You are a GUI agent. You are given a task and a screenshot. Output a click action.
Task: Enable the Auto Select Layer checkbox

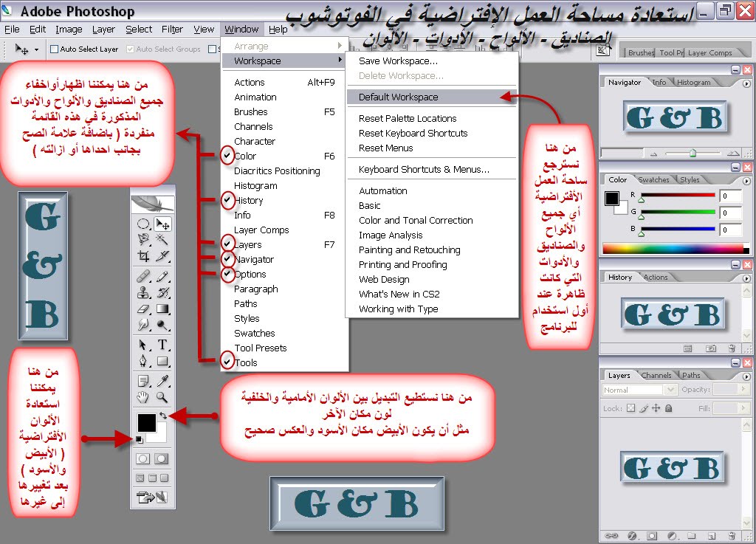pos(53,49)
